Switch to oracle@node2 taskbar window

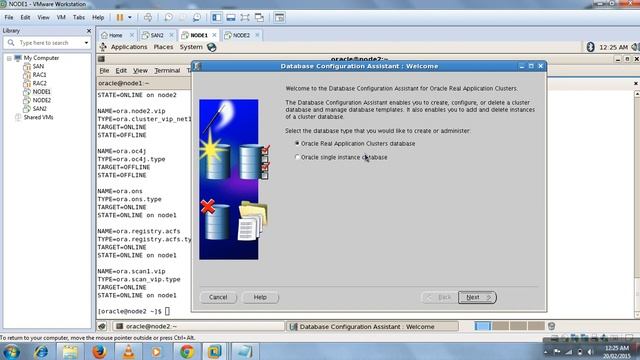[198, 327]
